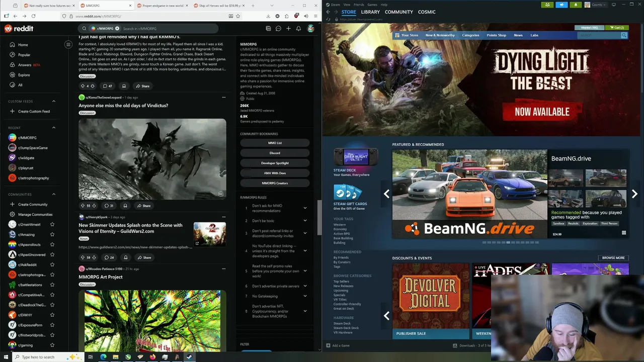
Task: Open Discord community bookmark
Action: [275, 153]
